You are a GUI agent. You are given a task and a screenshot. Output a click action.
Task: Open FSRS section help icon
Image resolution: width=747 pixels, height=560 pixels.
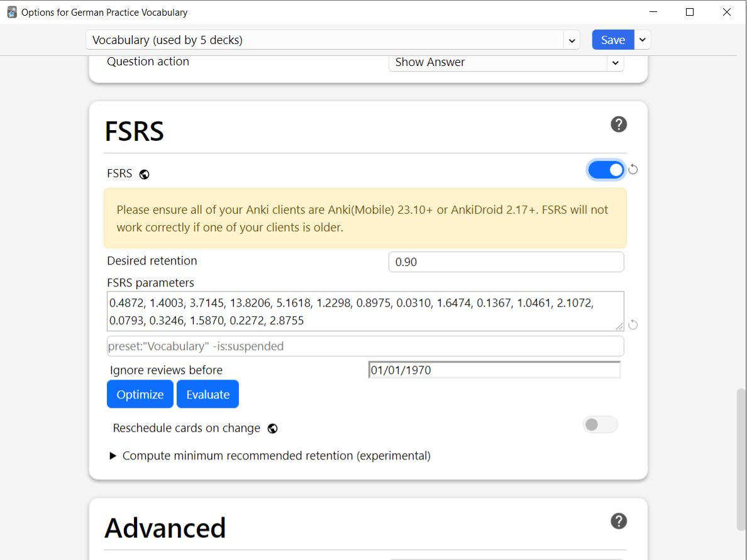pos(618,124)
